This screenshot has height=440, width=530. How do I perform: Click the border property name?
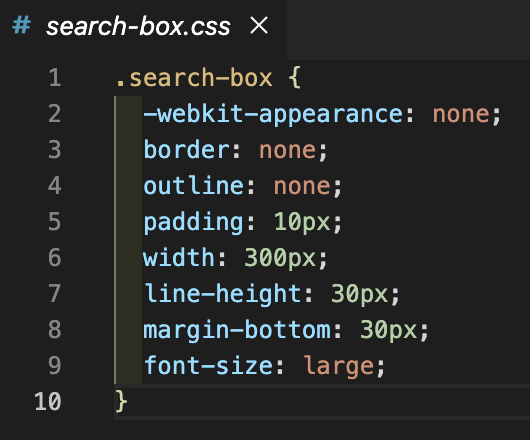click(x=187, y=150)
